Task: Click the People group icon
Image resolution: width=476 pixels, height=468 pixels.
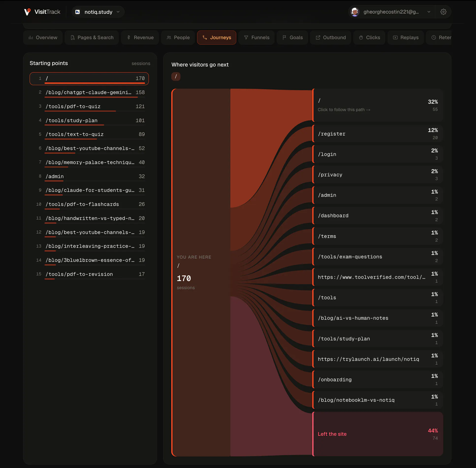Action: click(x=169, y=37)
